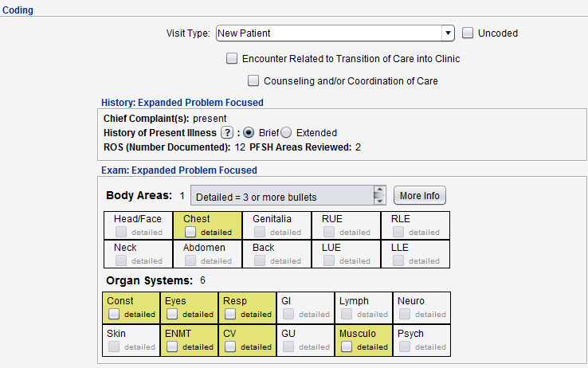Select the Brief radio button
This screenshot has width=588, height=368.
coord(249,133)
